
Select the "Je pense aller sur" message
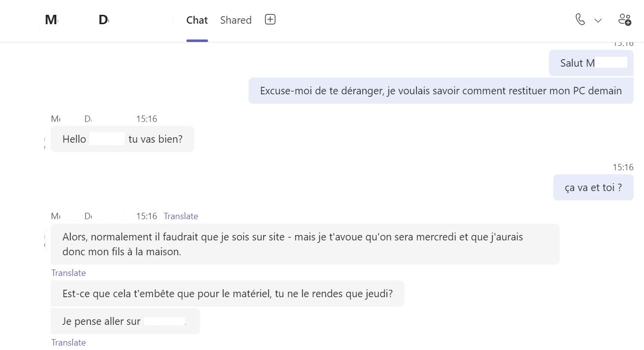point(125,321)
